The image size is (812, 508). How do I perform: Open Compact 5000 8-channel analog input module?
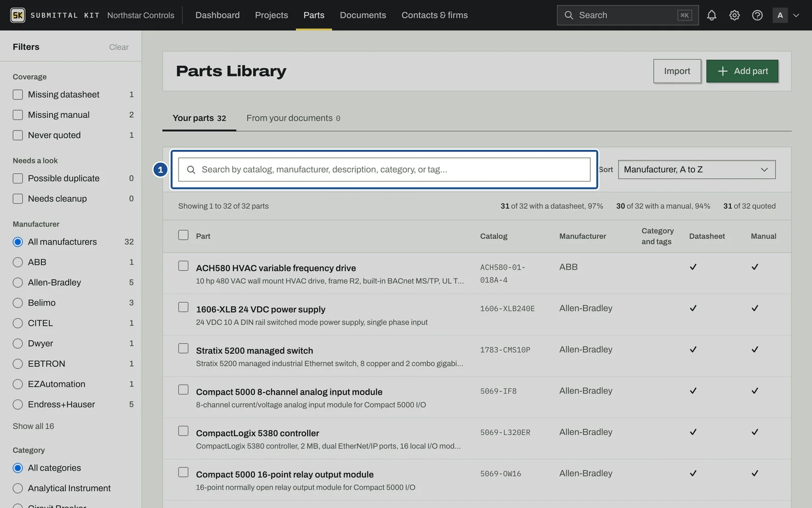click(x=289, y=392)
